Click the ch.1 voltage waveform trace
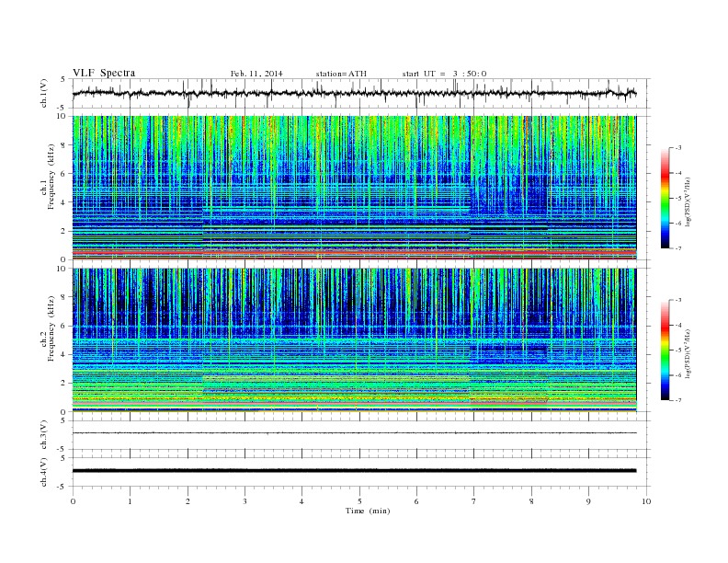The height and width of the screenshot is (563, 728). [x=354, y=93]
